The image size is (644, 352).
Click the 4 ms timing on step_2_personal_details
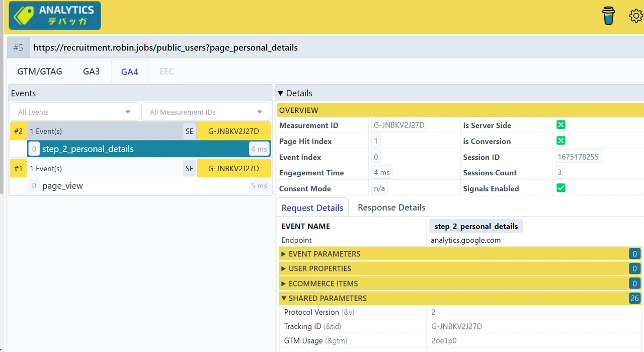click(x=259, y=149)
